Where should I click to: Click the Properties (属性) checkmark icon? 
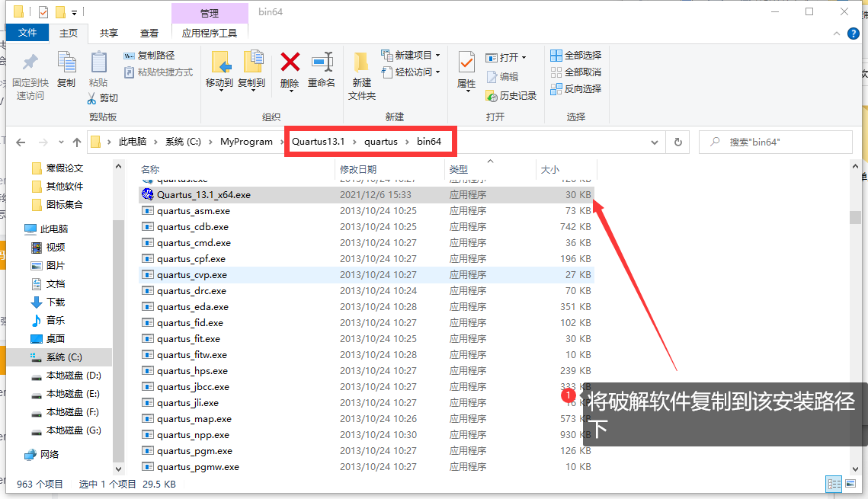tap(466, 62)
